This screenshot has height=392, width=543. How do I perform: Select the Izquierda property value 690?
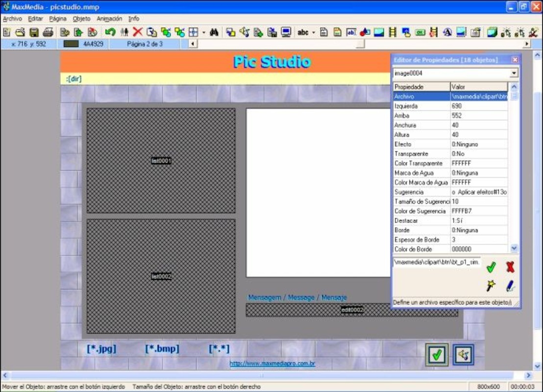[479, 106]
